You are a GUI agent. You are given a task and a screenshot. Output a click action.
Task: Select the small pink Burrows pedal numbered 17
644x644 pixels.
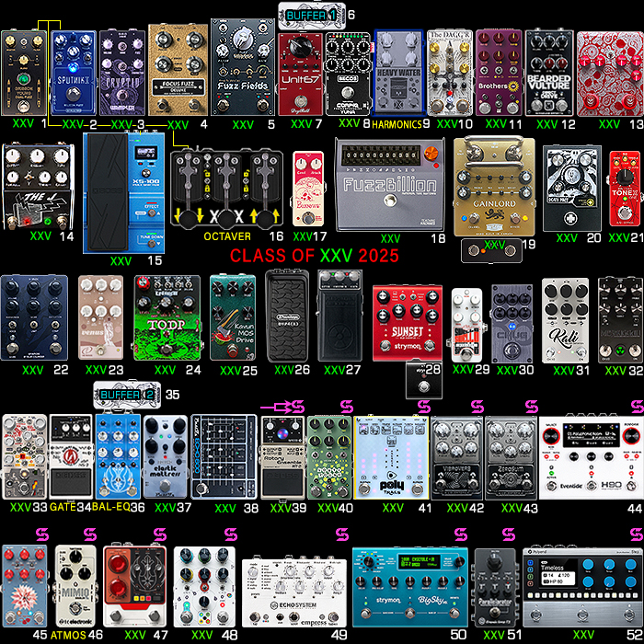pos(308,189)
